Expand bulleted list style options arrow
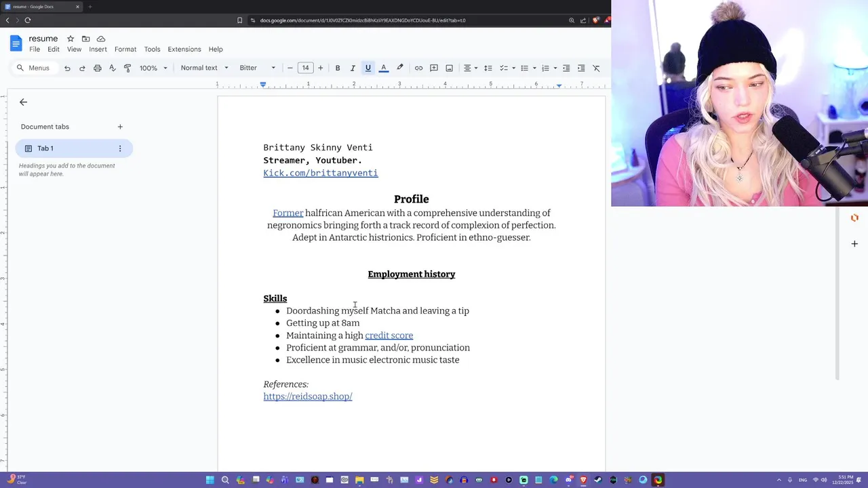 (x=534, y=68)
